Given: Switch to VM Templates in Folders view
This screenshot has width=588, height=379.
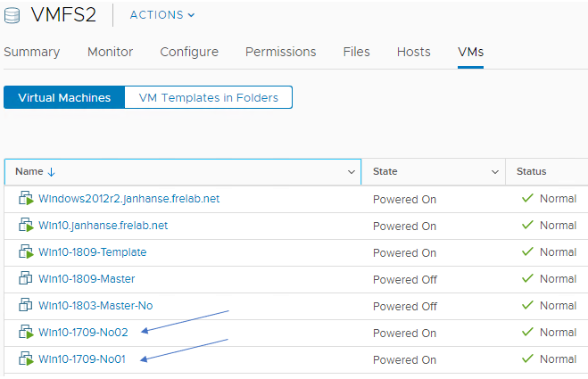Looking at the screenshot, I should coord(208,97).
